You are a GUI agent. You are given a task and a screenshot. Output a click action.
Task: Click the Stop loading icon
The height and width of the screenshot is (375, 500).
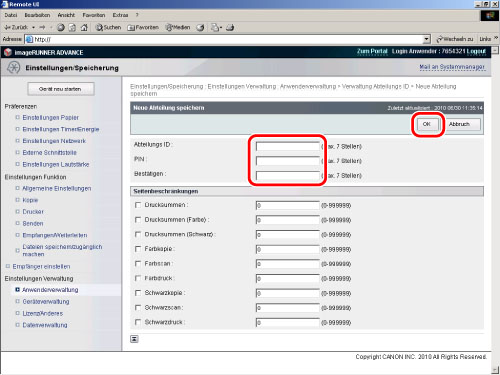pos(61,28)
